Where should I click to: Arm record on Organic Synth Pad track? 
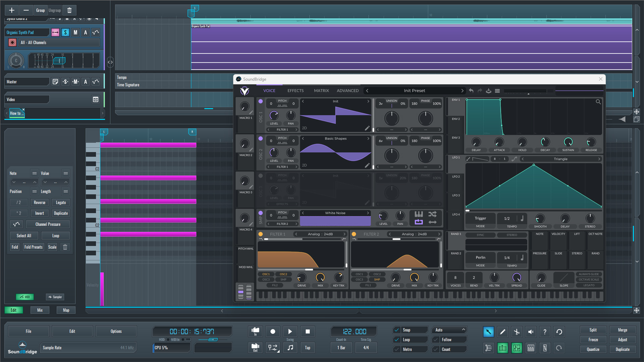point(12,43)
